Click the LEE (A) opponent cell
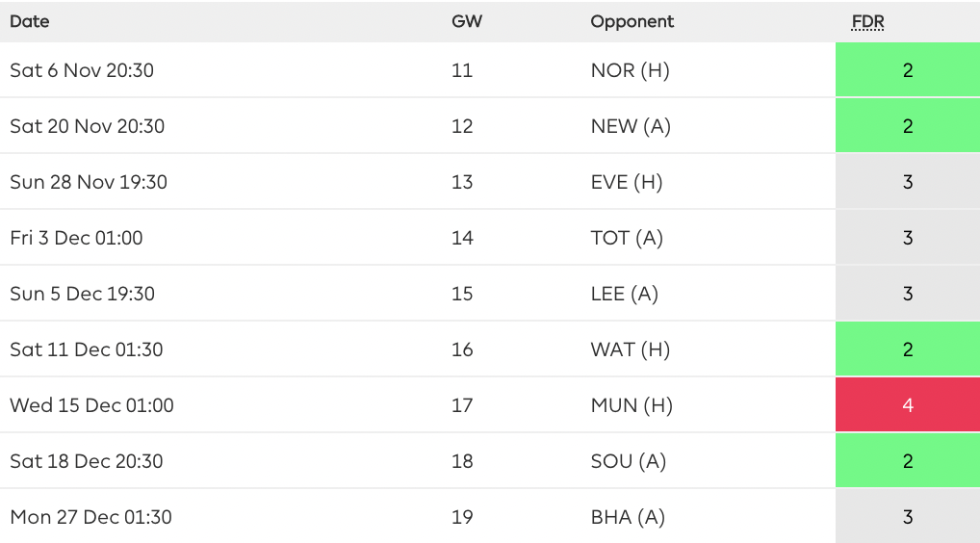Image resolution: width=980 pixels, height=543 pixels. (625, 294)
